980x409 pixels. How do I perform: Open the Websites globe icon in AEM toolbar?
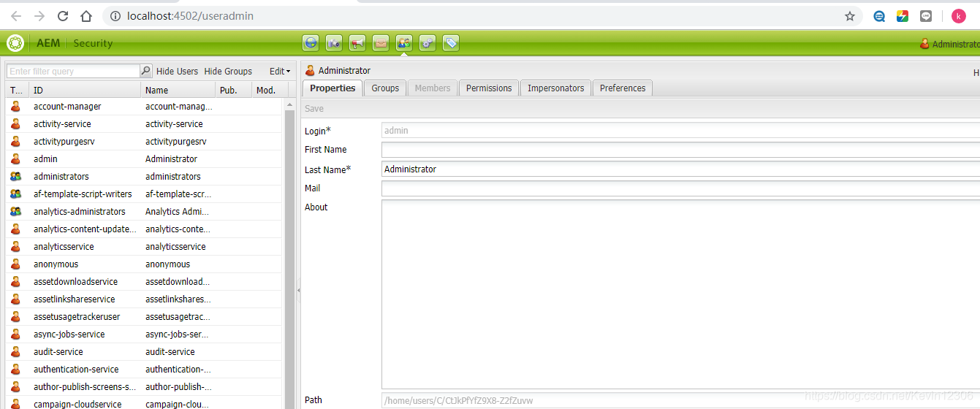click(311, 43)
